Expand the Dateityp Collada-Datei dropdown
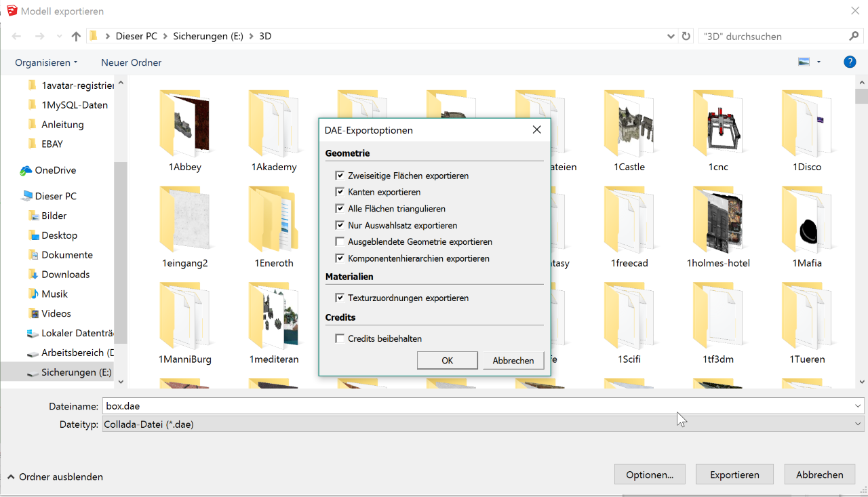The image size is (868, 497). tap(858, 424)
